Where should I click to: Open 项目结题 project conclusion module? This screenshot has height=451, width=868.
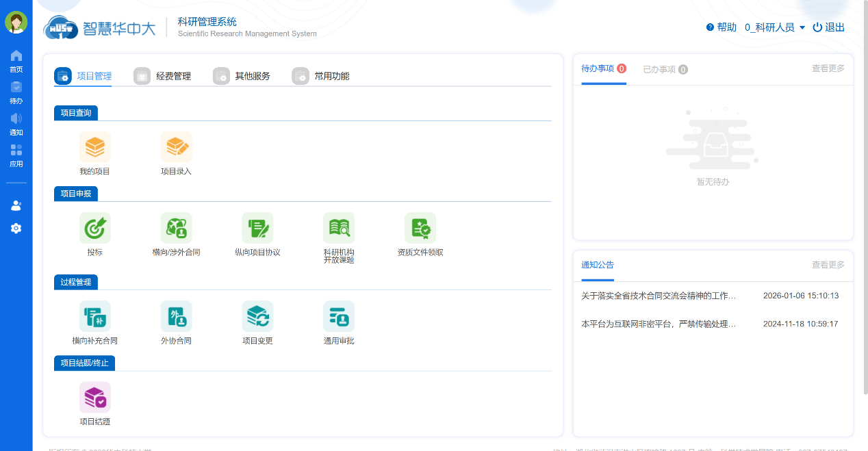94,402
